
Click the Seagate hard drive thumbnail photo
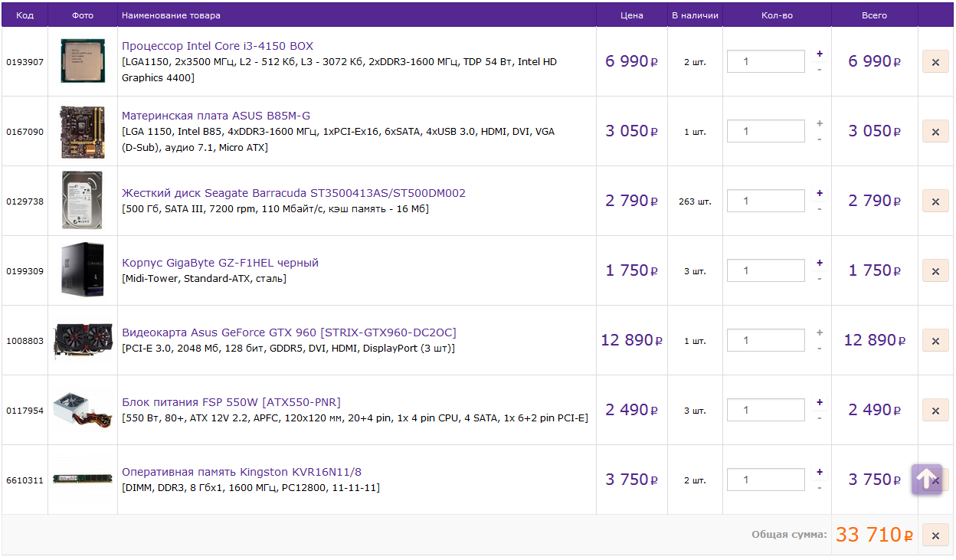(82, 201)
